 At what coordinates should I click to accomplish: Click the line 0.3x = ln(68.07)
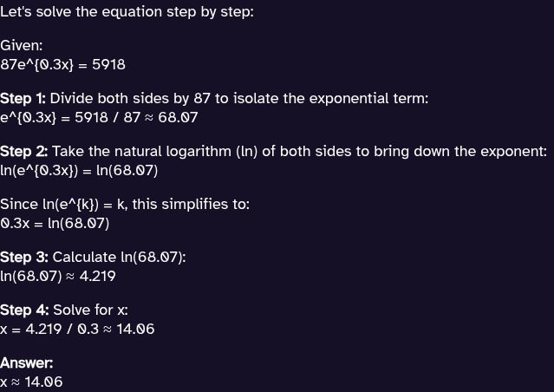55,224
